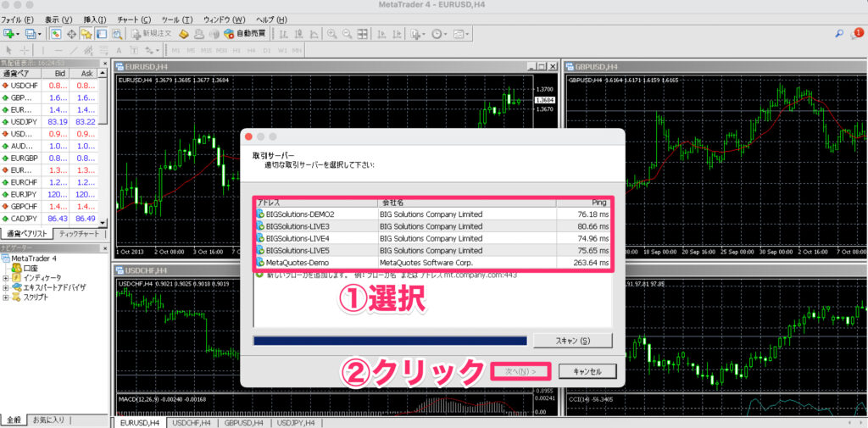The width and height of the screenshot is (868, 428).
Task: Toggle chart shift button
Action: 397,34
